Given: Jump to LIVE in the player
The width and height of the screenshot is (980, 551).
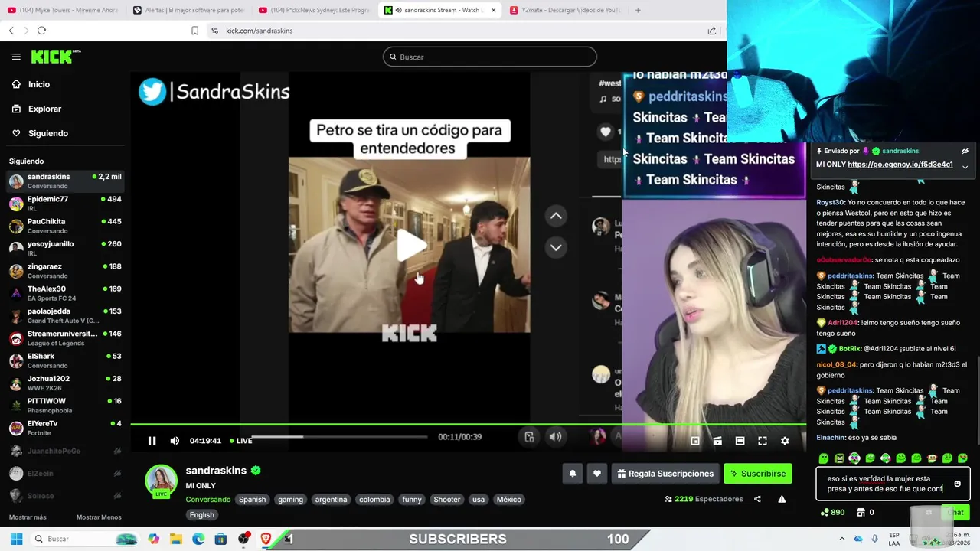Looking at the screenshot, I should pyautogui.click(x=240, y=441).
